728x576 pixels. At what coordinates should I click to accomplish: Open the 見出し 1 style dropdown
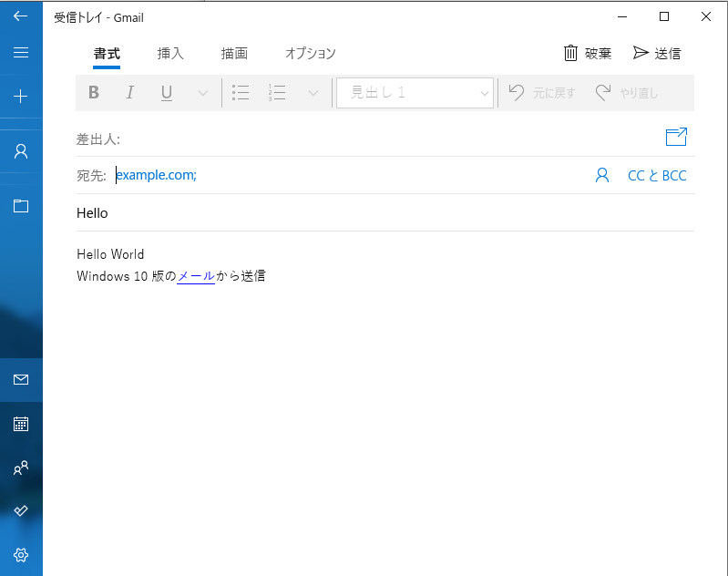[x=415, y=93]
